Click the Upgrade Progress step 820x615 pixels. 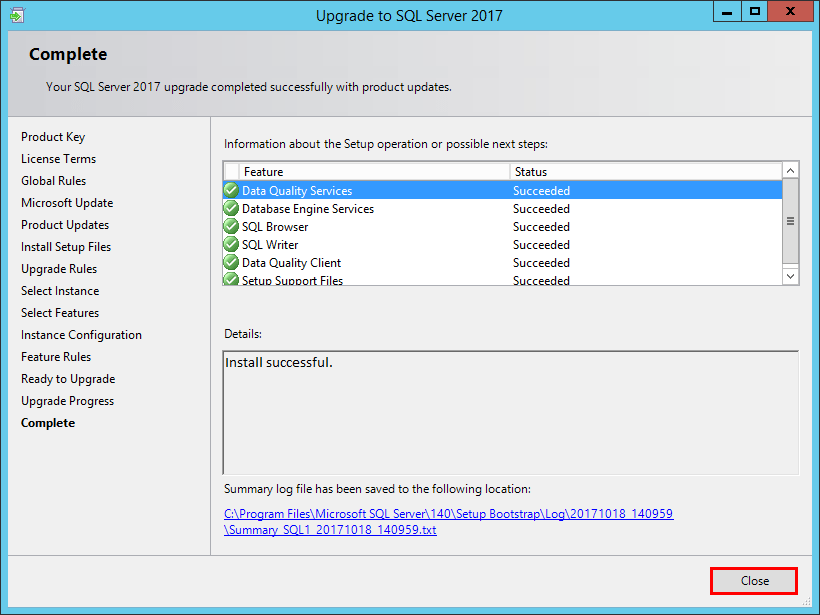tap(67, 401)
